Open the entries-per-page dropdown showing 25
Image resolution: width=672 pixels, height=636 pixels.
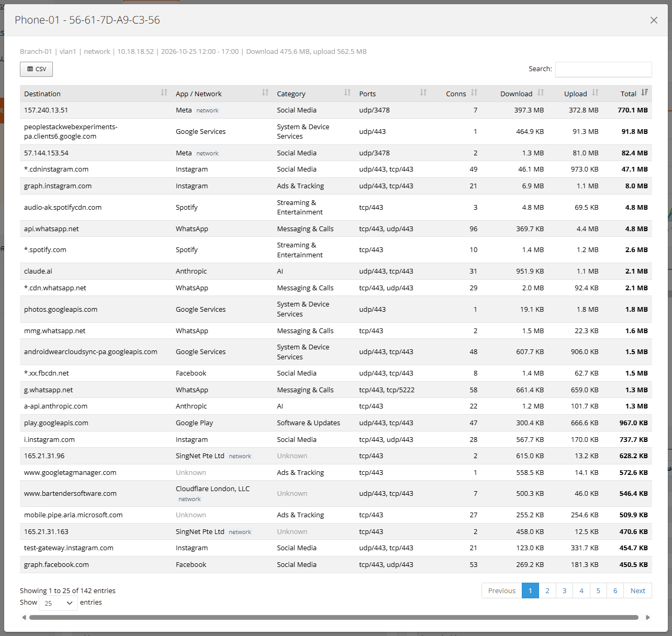(58, 603)
